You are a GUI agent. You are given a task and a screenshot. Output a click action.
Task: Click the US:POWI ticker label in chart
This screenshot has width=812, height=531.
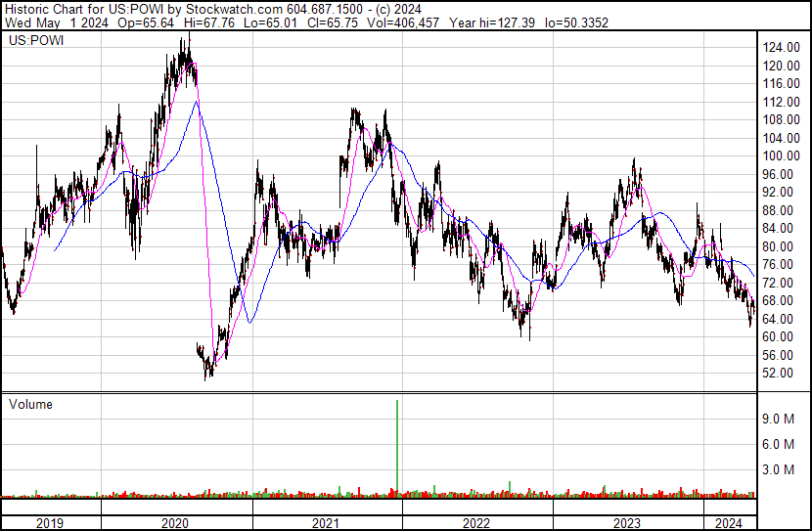(36, 41)
